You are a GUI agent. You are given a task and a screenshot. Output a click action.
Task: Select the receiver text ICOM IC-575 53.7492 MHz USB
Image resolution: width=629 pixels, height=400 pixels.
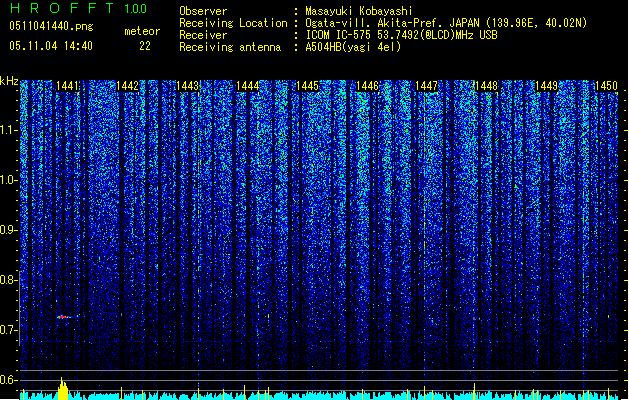(402, 35)
